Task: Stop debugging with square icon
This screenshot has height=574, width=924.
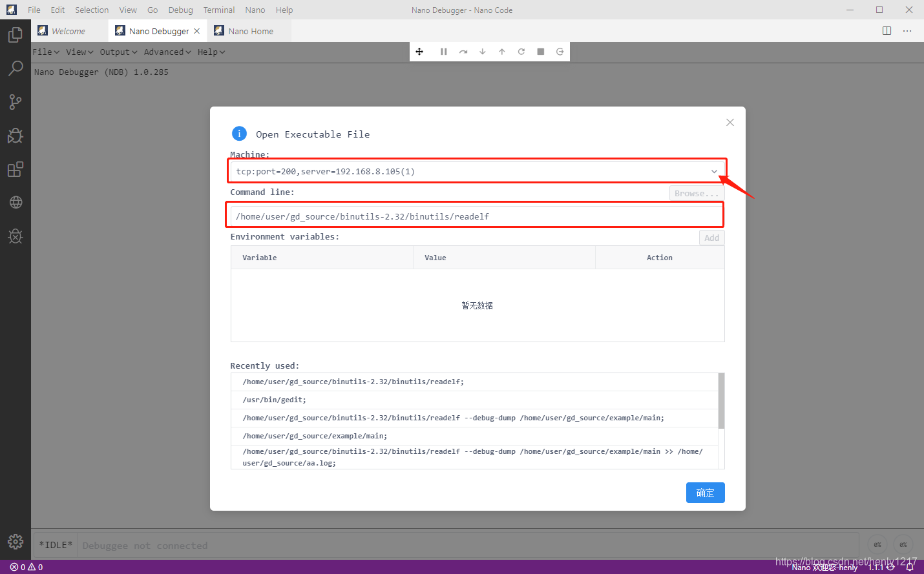Action: tap(541, 52)
